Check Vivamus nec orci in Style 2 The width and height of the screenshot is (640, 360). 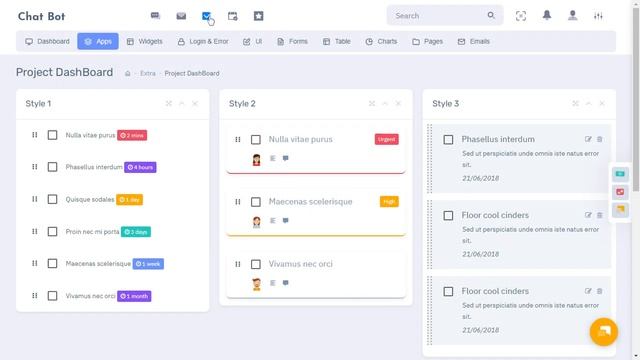(x=256, y=264)
